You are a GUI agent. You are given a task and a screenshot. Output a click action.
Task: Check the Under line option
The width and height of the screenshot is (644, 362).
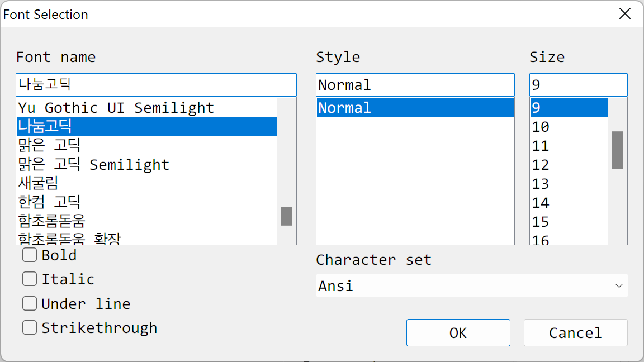point(30,304)
